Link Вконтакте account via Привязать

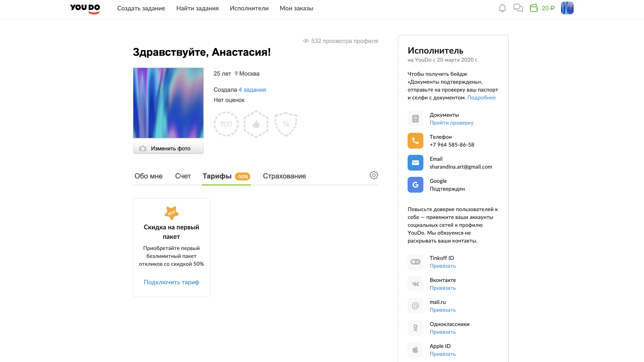pos(443,288)
